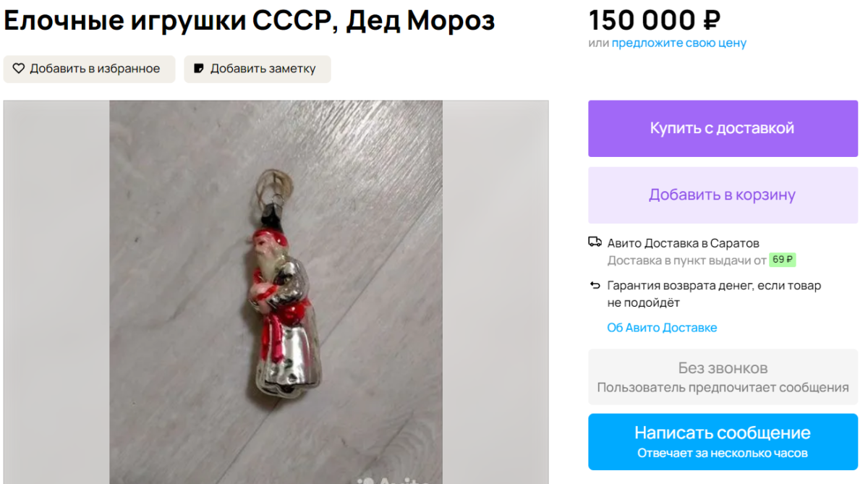
Task: Click the delivery truck icon
Action: coord(595,242)
